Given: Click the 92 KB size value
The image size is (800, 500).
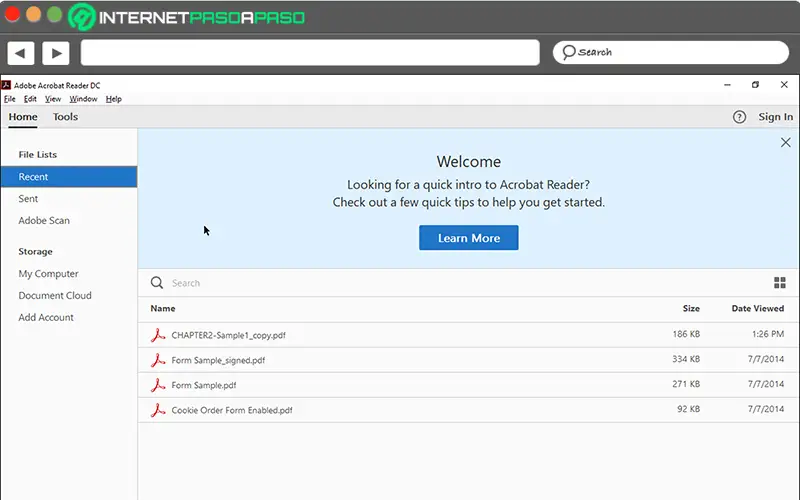Looking at the screenshot, I should pyautogui.click(x=689, y=409).
